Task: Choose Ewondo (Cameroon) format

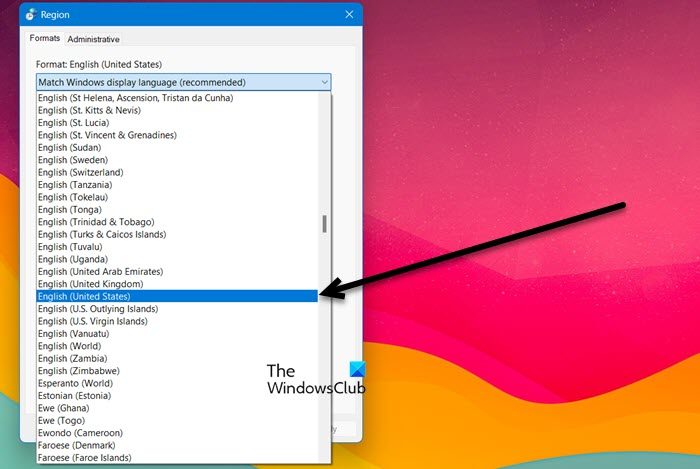Action: (x=177, y=433)
